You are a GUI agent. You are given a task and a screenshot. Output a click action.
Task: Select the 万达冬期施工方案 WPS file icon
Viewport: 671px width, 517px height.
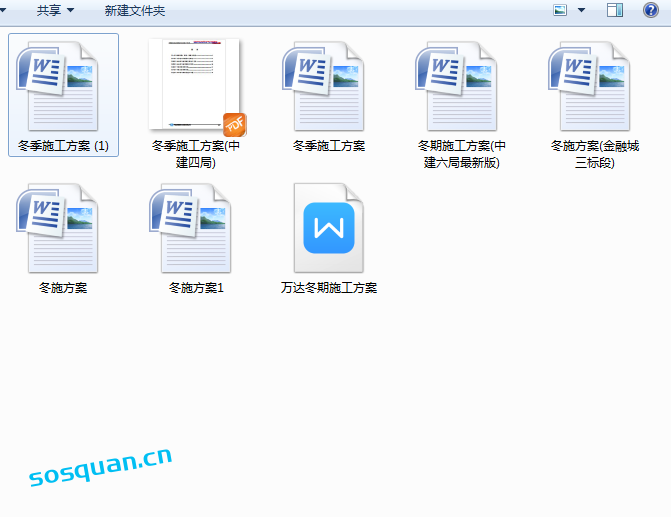tap(328, 228)
